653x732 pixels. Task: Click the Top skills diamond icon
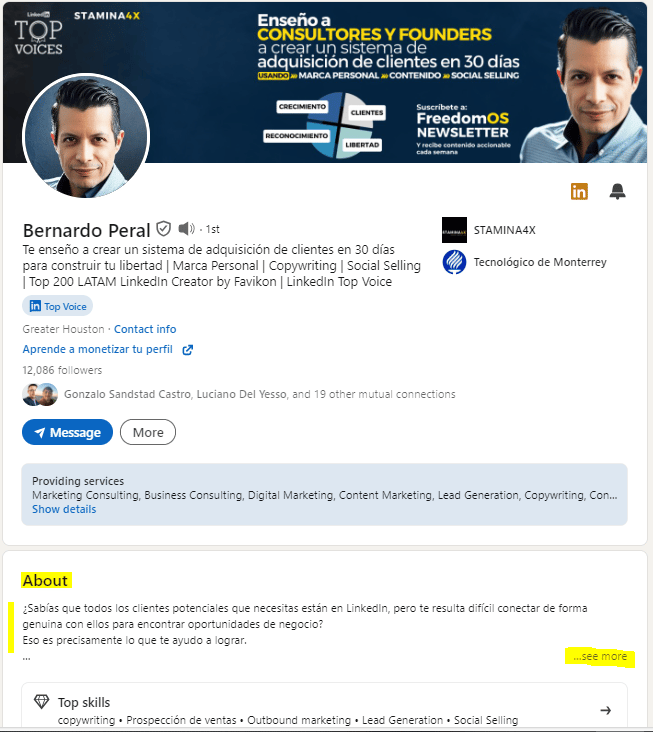[42, 701]
